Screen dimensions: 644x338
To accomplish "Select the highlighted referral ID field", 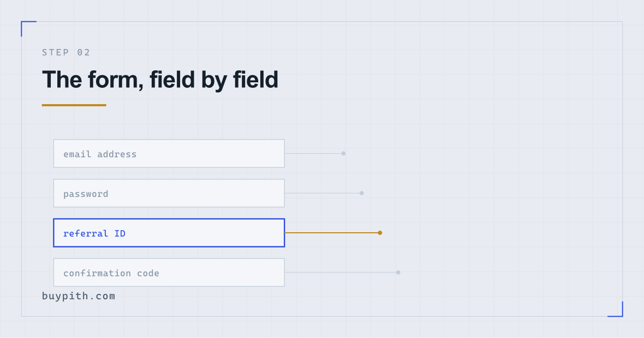I will [169, 233].
